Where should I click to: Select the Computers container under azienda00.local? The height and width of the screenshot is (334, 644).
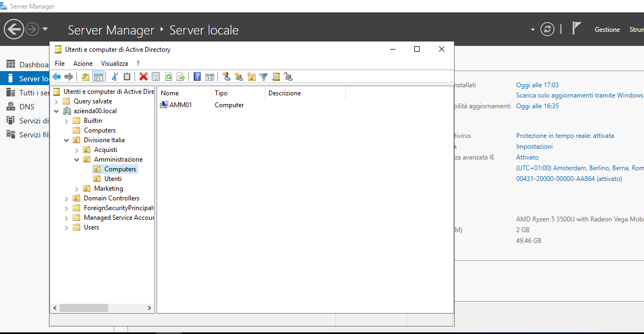pyautogui.click(x=100, y=130)
